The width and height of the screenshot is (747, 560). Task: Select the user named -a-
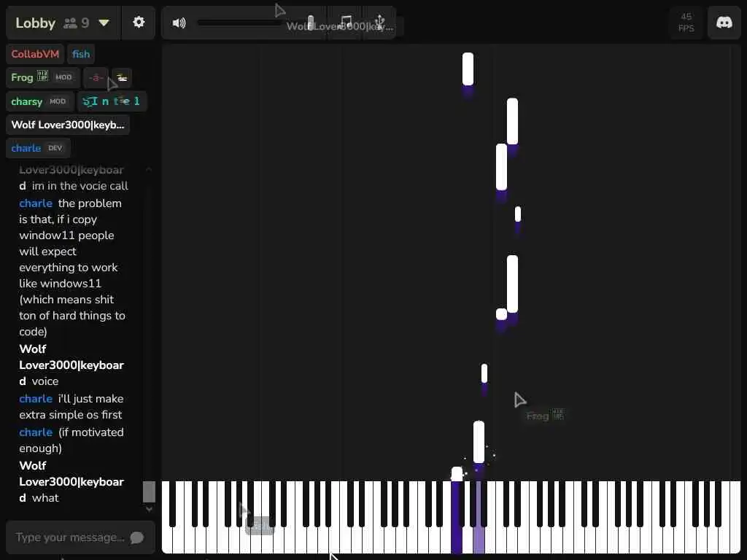point(96,77)
